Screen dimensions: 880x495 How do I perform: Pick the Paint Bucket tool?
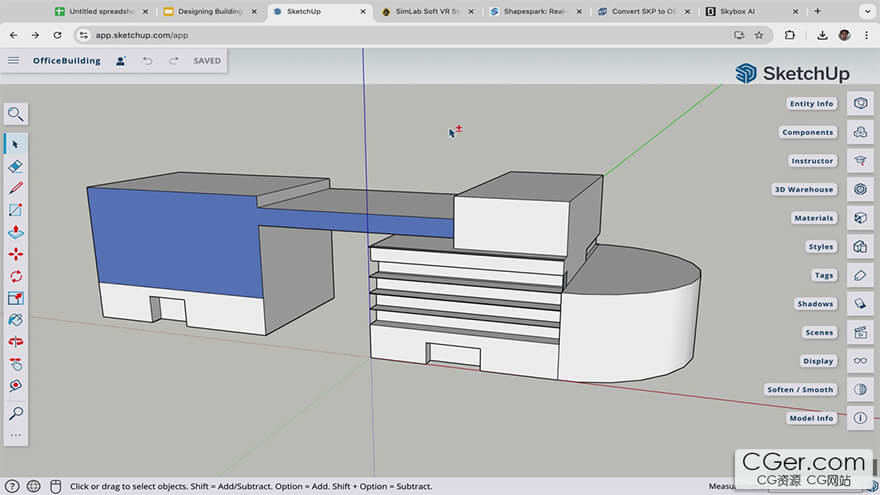click(15, 320)
